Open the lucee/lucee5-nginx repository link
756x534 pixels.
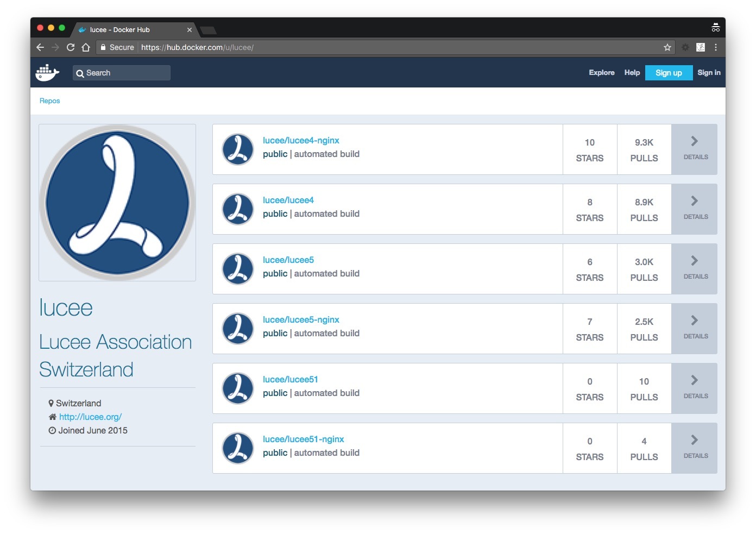(x=301, y=320)
